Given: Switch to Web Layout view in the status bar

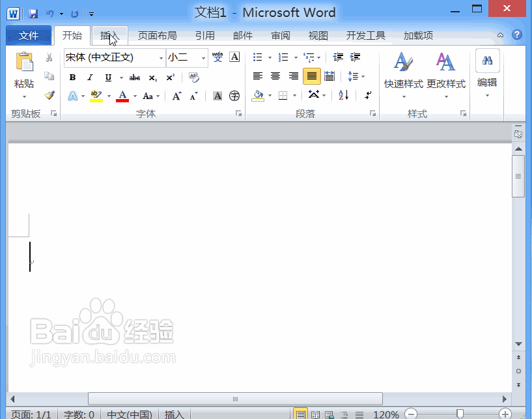Looking at the screenshot, I should (329, 412).
